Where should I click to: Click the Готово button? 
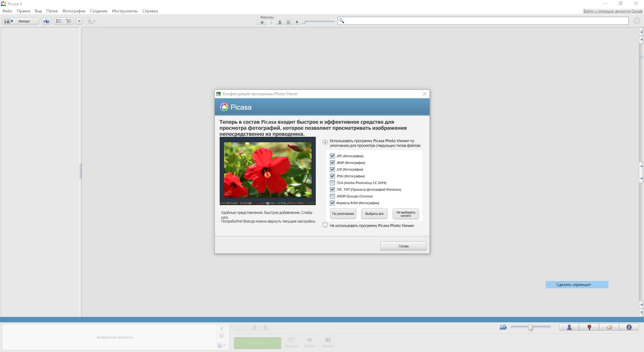[x=403, y=246]
